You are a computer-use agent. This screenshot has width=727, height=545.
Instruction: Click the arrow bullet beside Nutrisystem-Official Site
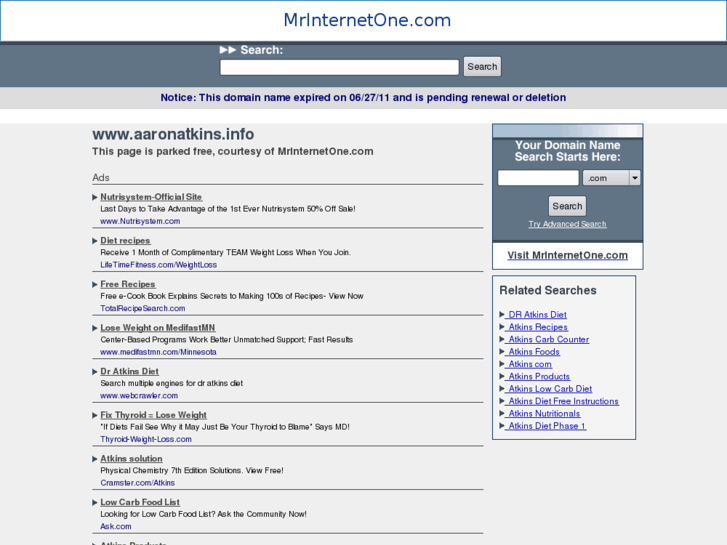click(95, 197)
